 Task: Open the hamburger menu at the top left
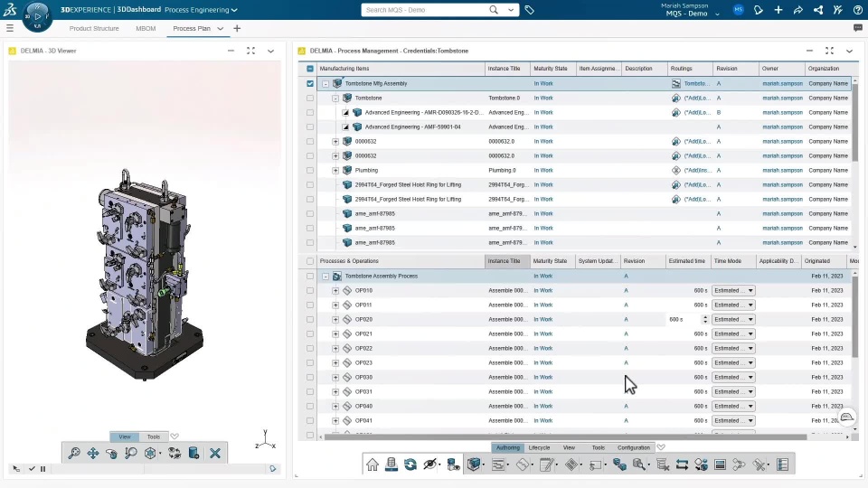10,28
